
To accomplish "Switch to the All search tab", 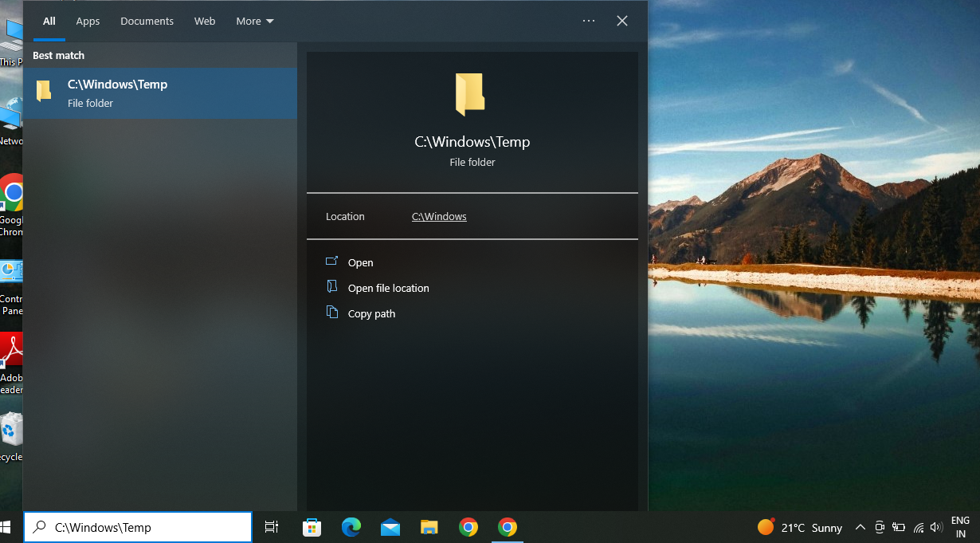I will coord(49,22).
